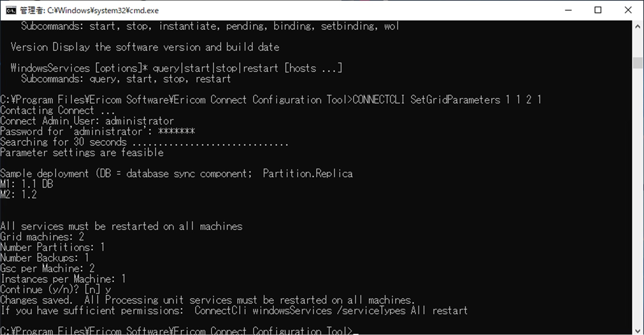Click the 'Continue (y/n)? [n] y' line
This screenshot has height=335, width=644.
pos(56,289)
